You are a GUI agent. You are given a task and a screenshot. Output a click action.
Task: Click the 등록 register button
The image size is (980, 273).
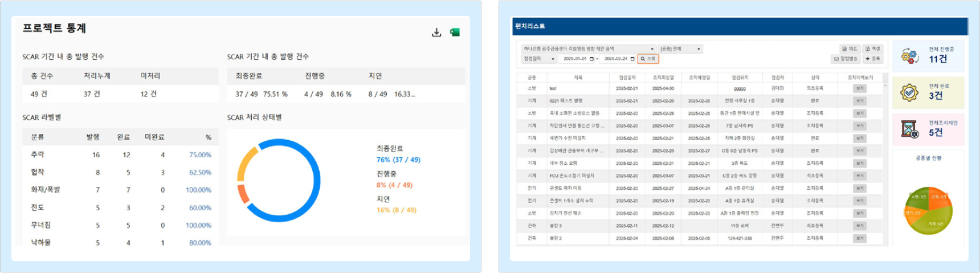click(x=872, y=59)
